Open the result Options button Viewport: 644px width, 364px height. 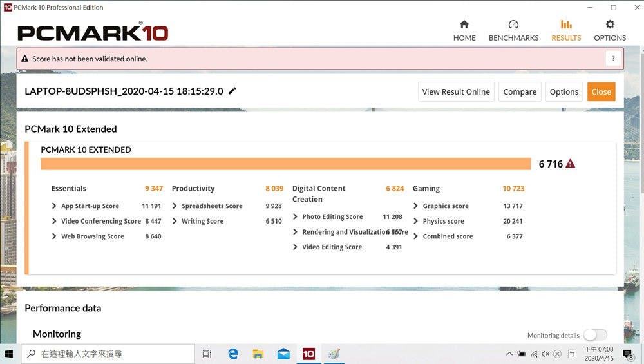coord(564,92)
